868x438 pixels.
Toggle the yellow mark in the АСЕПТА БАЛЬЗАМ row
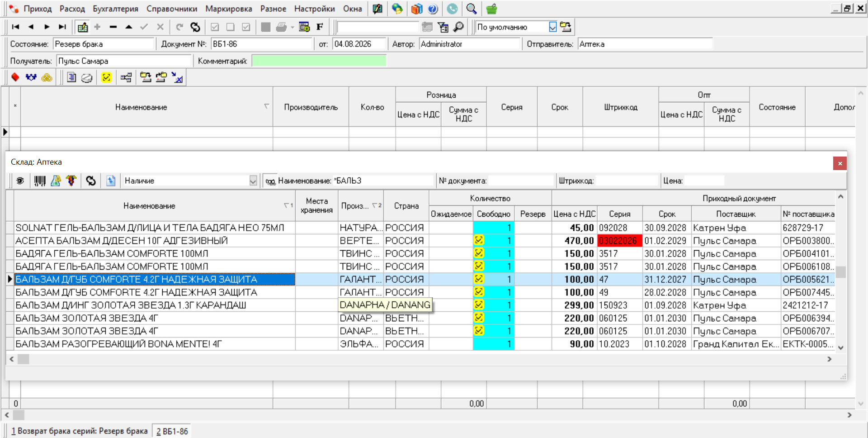(x=479, y=240)
